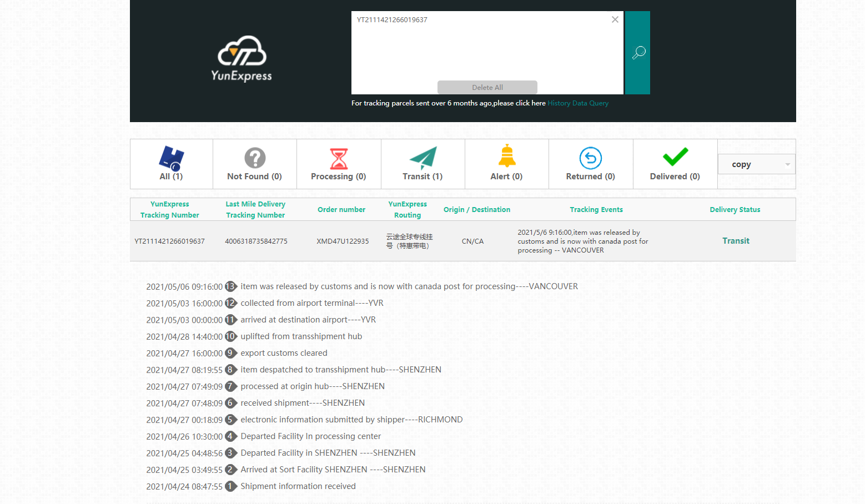This screenshot has height=504, width=865.
Task: Click the magnifying glass search button
Action: point(637,53)
